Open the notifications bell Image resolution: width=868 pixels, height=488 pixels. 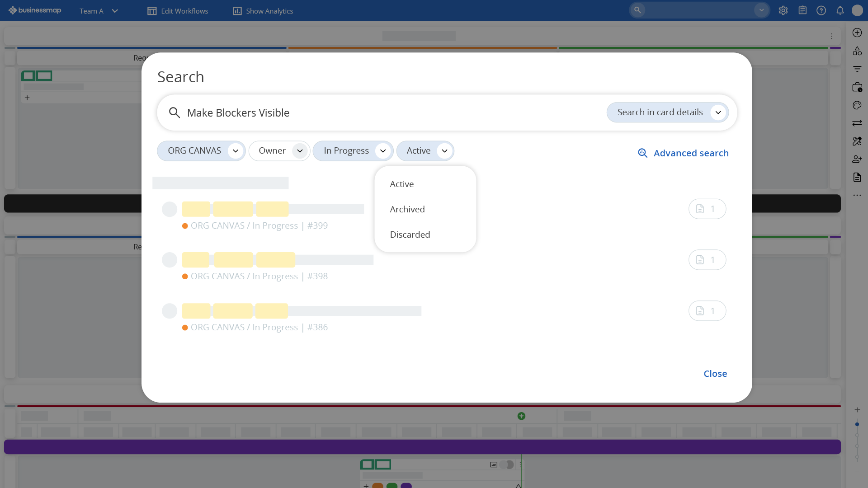840,10
